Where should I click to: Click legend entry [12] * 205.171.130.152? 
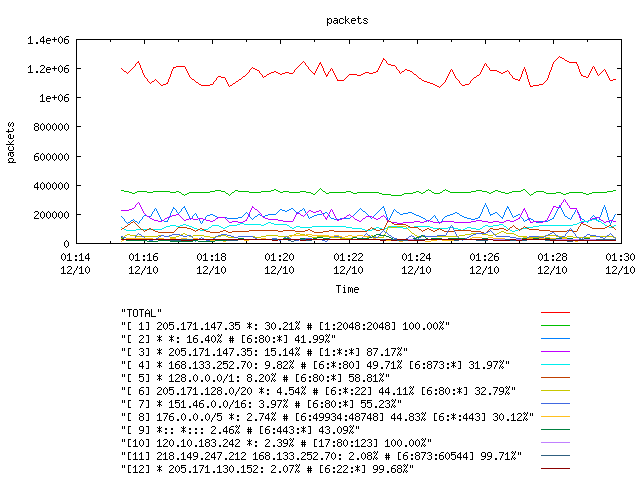268,469
